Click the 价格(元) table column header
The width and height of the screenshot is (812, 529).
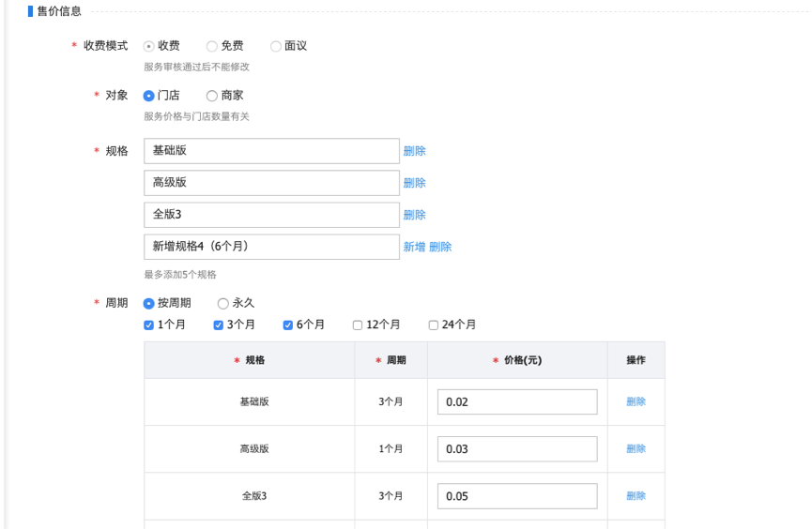pos(517,360)
